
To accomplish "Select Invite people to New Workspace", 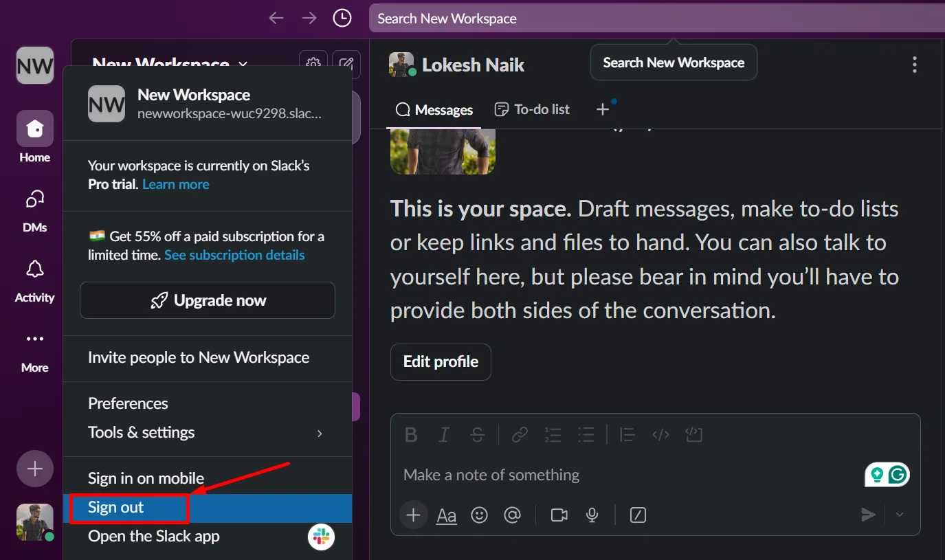I will coord(208,357).
